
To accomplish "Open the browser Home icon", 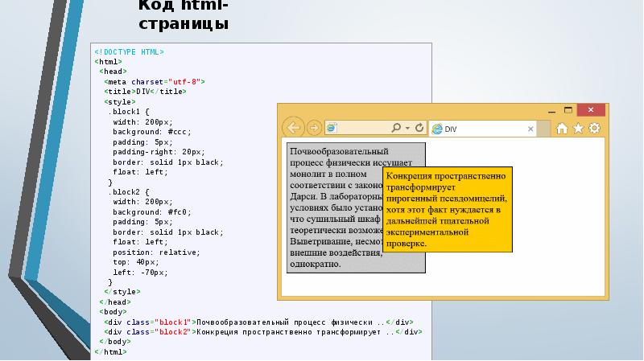I will point(562,129).
